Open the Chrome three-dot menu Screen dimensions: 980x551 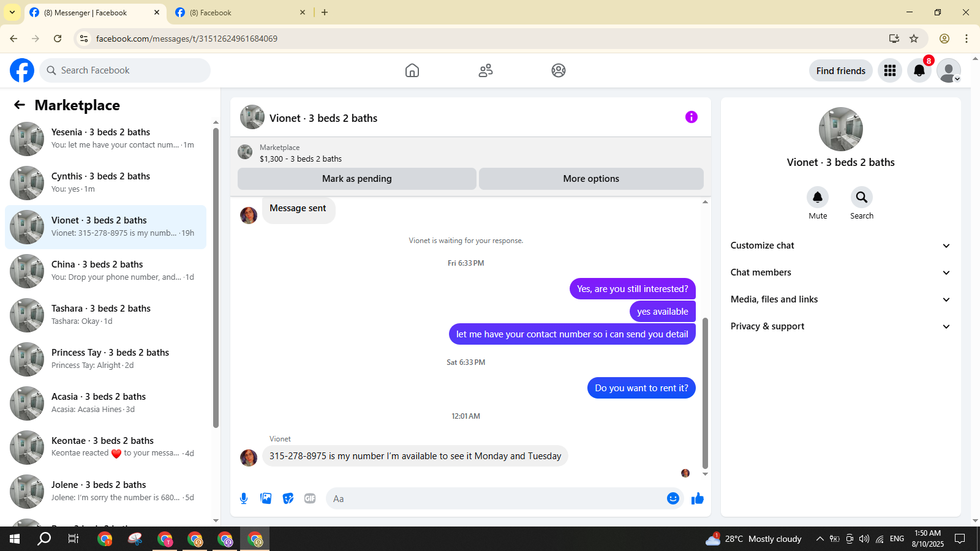coord(967,39)
